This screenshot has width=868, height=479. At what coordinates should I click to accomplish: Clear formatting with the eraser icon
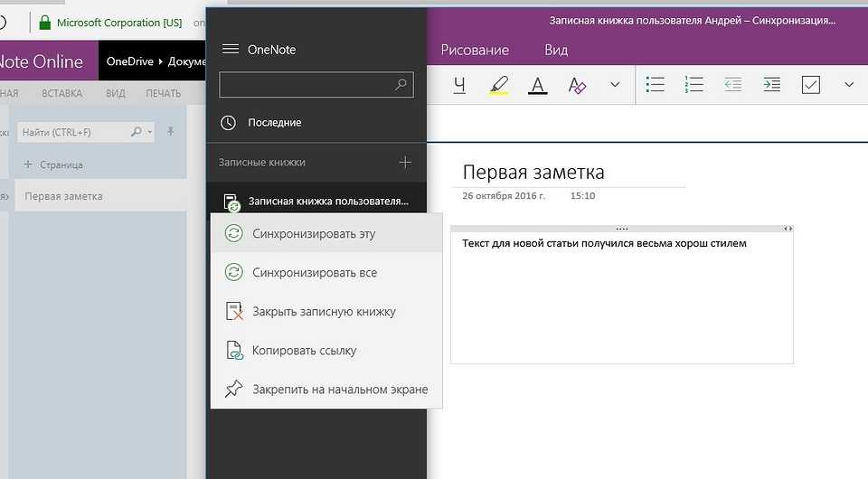pos(577,85)
